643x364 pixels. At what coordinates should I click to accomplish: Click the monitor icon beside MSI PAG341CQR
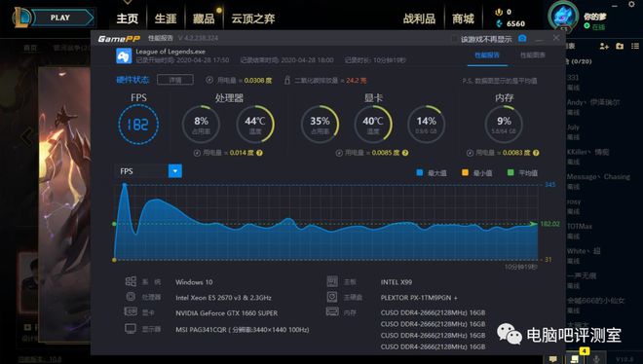pyautogui.click(x=131, y=328)
